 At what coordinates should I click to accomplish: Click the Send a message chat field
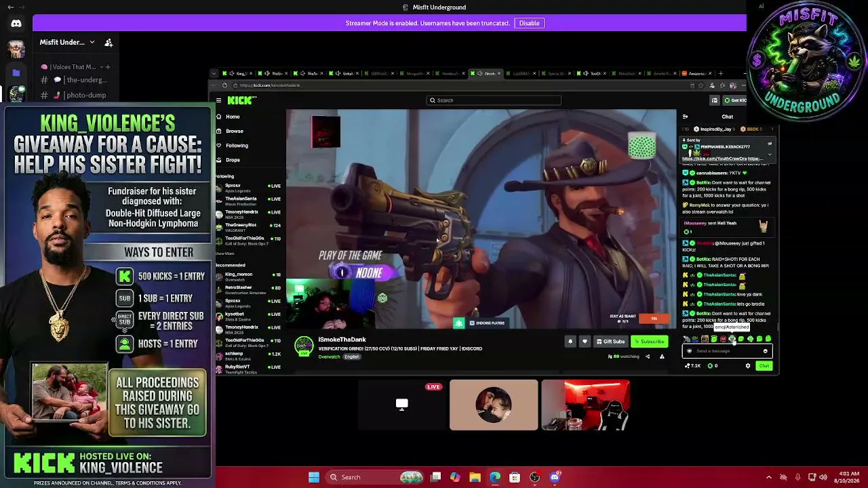pos(727,351)
